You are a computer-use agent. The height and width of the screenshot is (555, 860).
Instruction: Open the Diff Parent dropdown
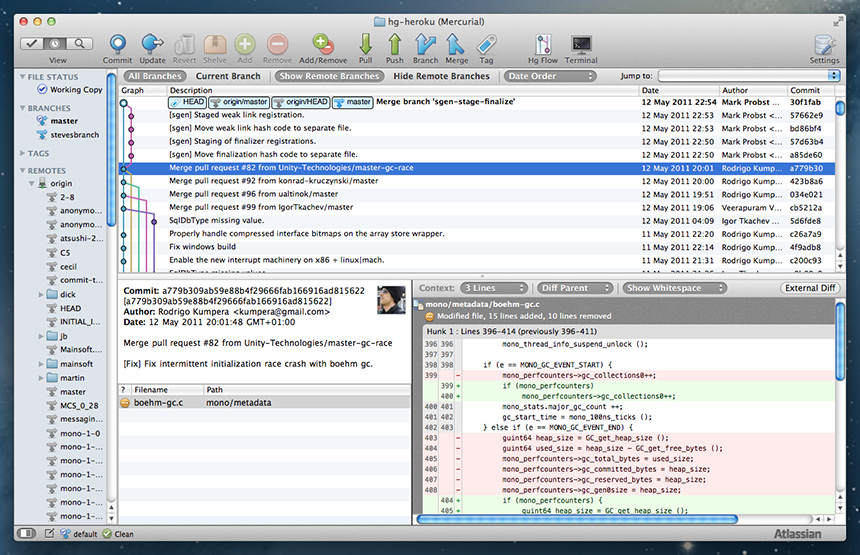(575, 288)
